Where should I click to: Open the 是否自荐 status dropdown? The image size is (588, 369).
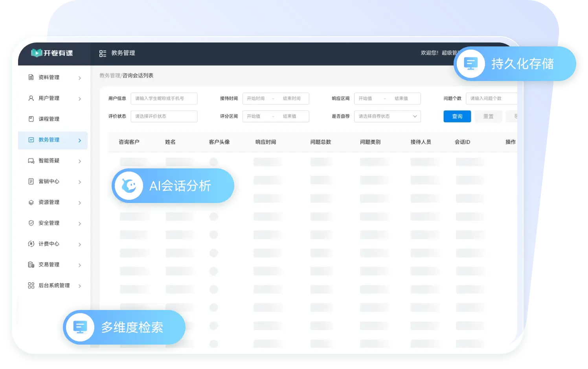(x=387, y=116)
